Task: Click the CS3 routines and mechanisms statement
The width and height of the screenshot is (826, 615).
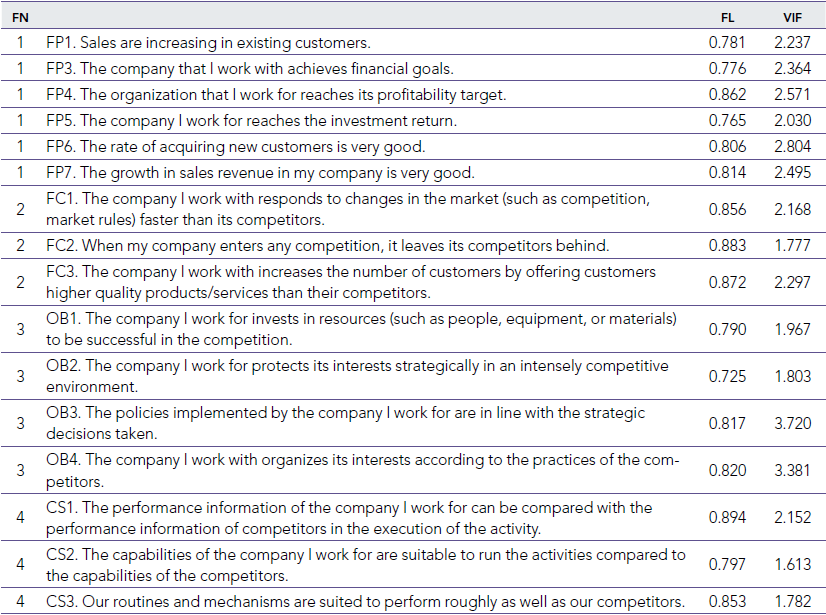Action: [x=365, y=601]
